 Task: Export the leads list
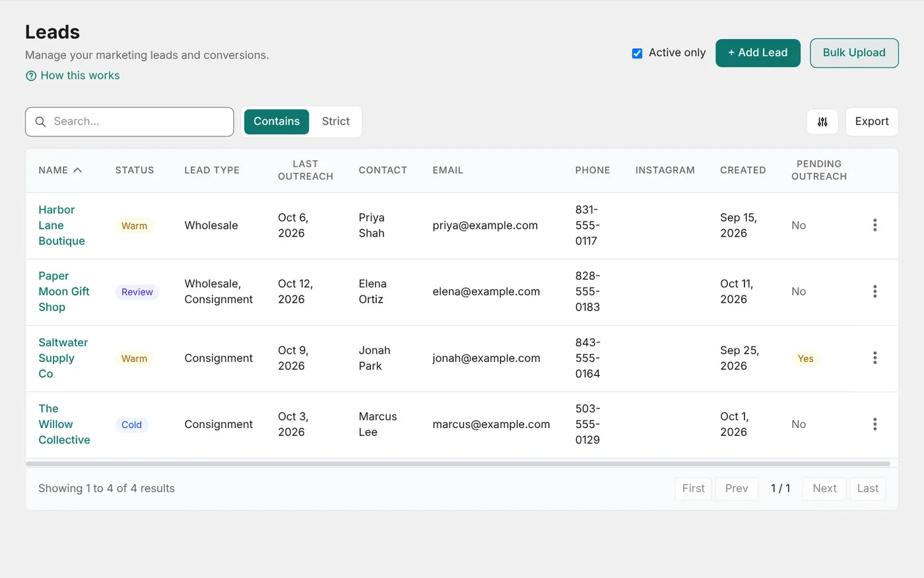(x=872, y=122)
